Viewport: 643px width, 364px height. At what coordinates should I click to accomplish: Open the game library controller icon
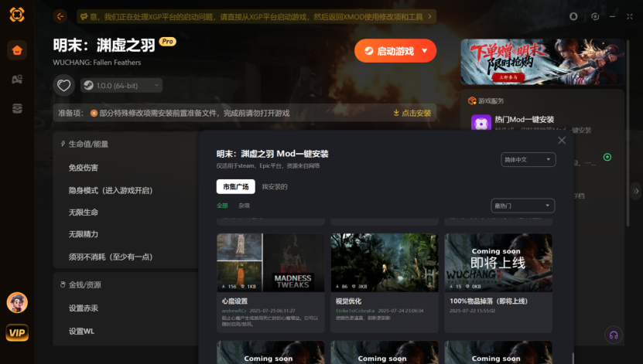[x=17, y=80]
